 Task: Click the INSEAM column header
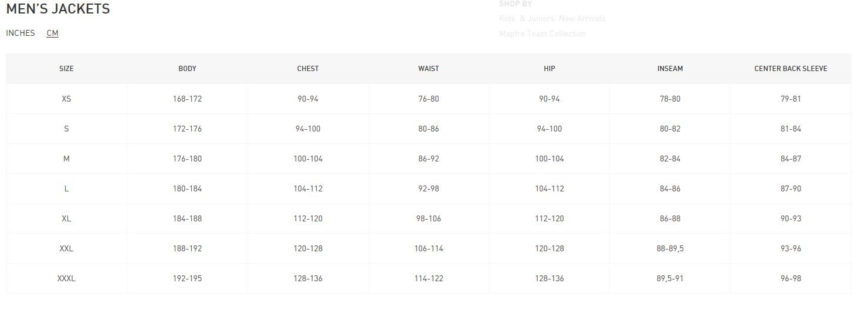pyautogui.click(x=670, y=69)
